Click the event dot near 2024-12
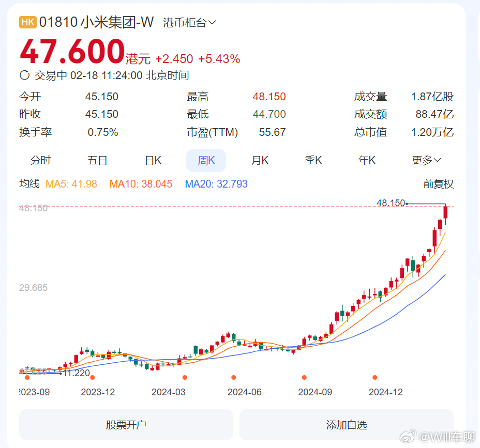 click(x=374, y=378)
